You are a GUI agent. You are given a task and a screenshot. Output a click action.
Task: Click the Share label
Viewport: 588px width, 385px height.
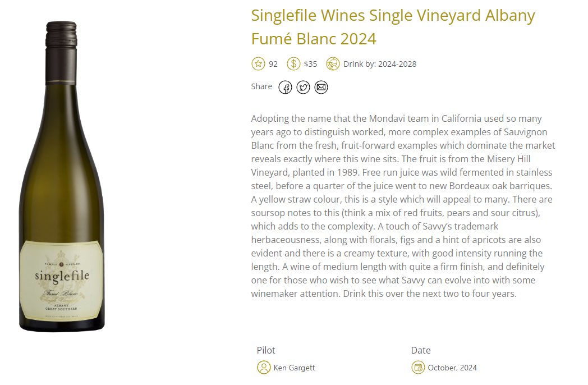(261, 86)
